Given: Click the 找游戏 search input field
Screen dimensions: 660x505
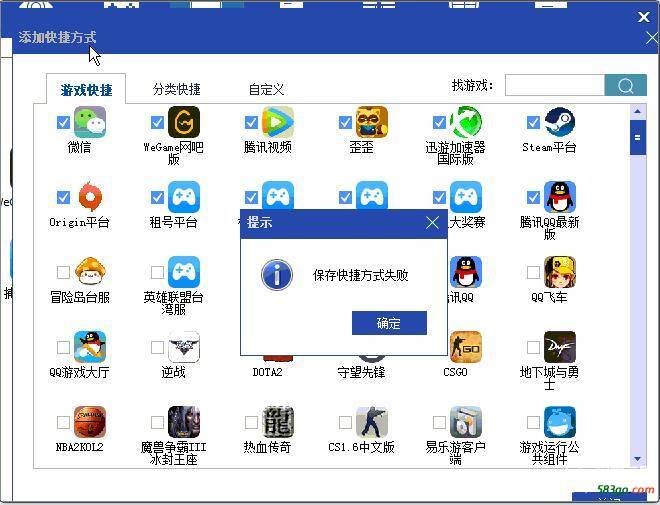Looking at the screenshot, I should 555,85.
